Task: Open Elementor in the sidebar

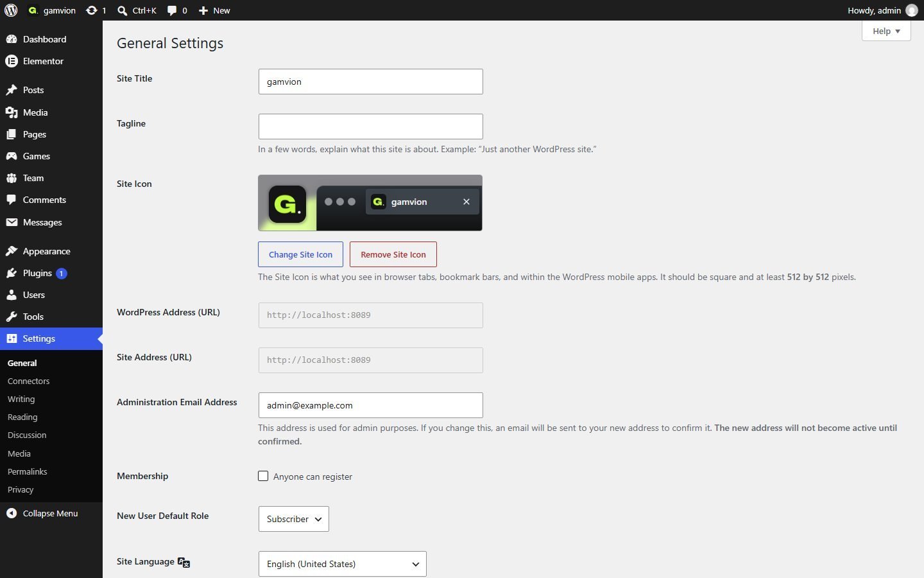Action: coord(51,61)
